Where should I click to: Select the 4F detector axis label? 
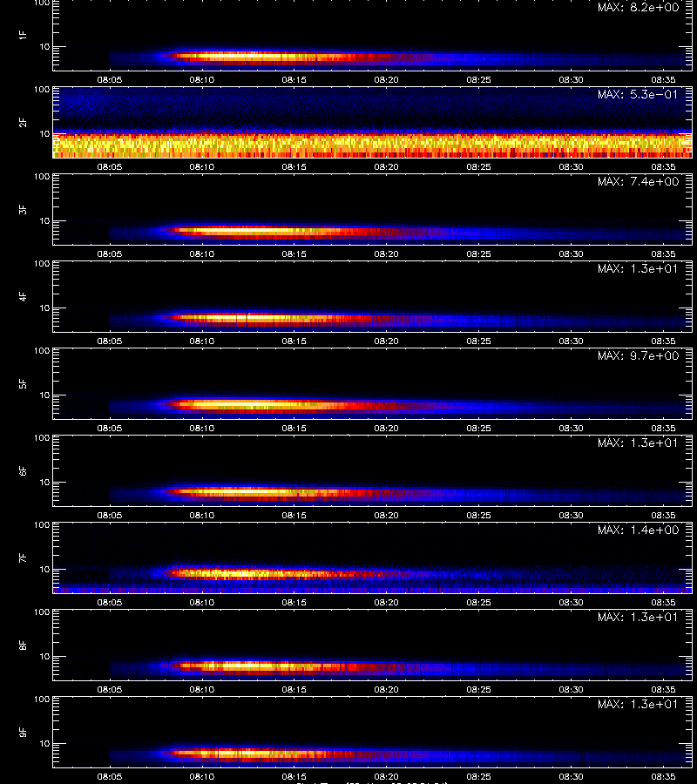pos(23,296)
